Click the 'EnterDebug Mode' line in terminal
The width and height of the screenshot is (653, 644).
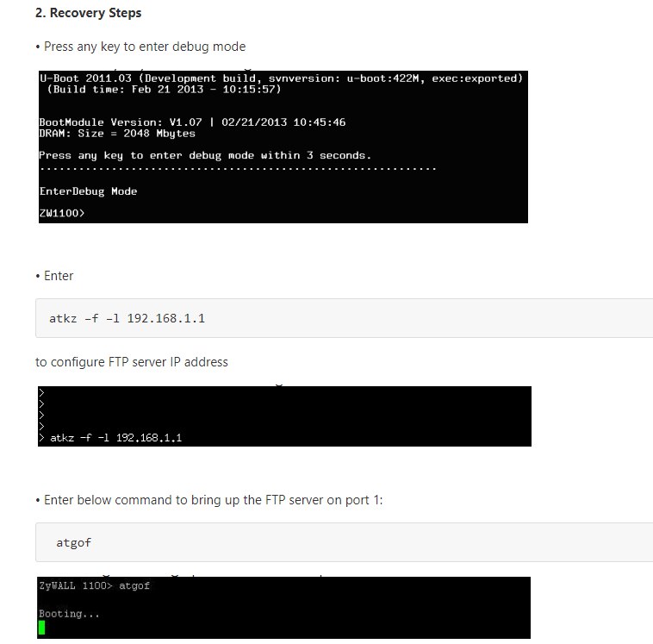88,191
